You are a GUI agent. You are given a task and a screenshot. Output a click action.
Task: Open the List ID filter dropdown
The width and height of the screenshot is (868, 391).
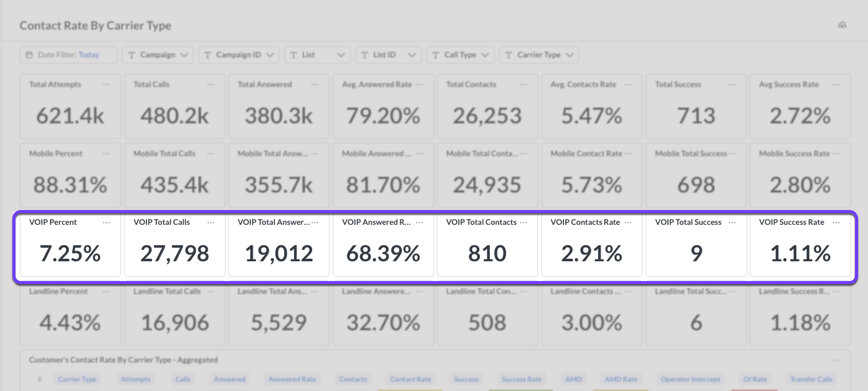point(389,55)
